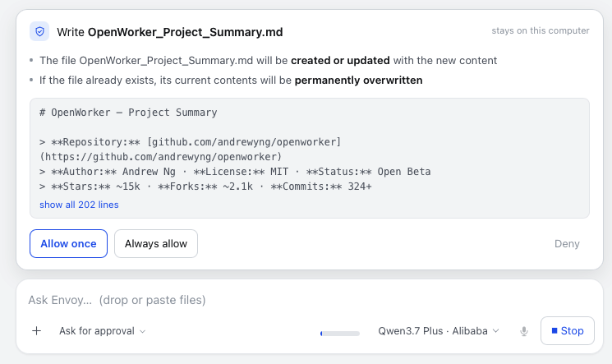Viewport: 612px width, 364px height.
Task: Activate the microphone voice input icon
Action: (x=524, y=331)
